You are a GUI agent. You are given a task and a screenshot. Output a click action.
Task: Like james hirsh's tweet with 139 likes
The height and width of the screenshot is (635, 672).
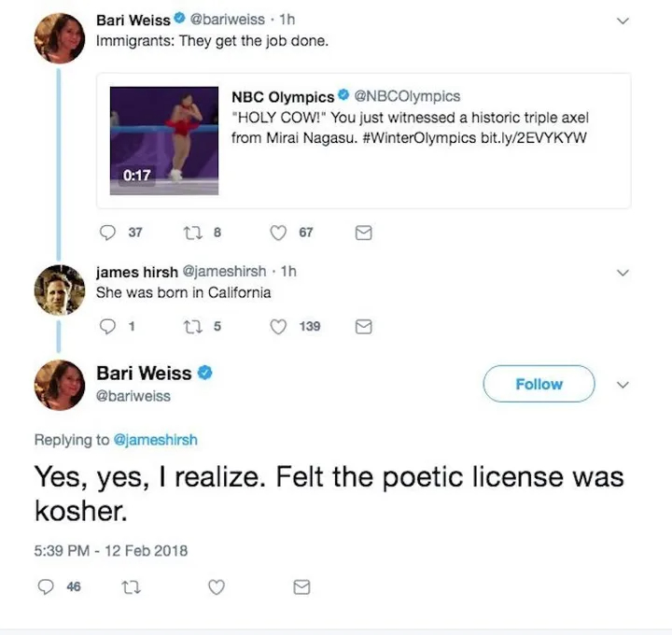click(x=277, y=327)
